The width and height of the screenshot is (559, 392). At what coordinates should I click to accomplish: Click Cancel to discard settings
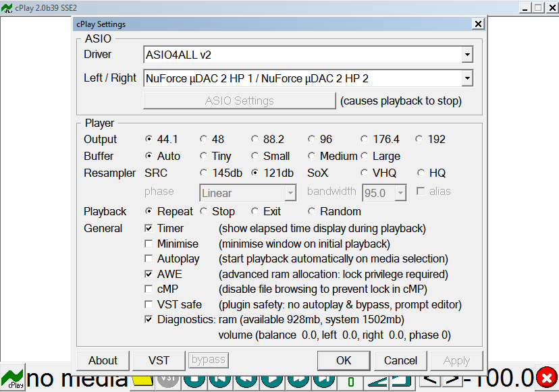[400, 361]
